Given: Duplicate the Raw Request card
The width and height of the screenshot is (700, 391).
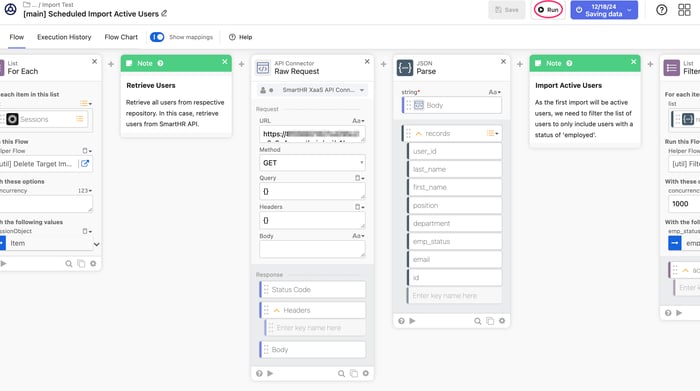Looking at the screenshot, I should tap(354, 374).
